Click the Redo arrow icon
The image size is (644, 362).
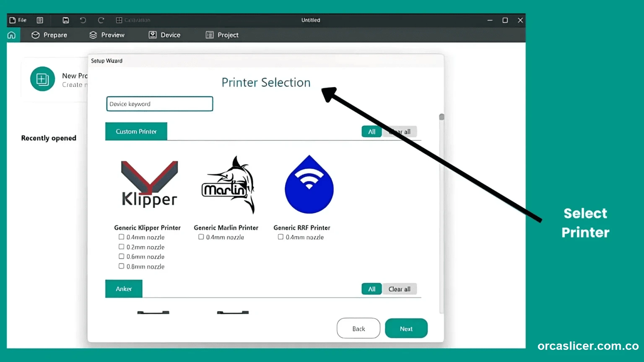(101, 20)
